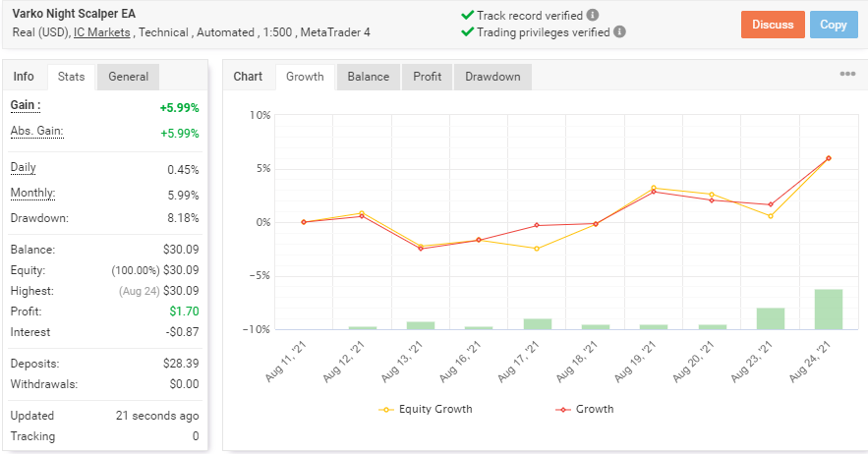The height and width of the screenshot is (454, 868).
Task: Click the Track record verified checkmark
Action: pos(467,16)
